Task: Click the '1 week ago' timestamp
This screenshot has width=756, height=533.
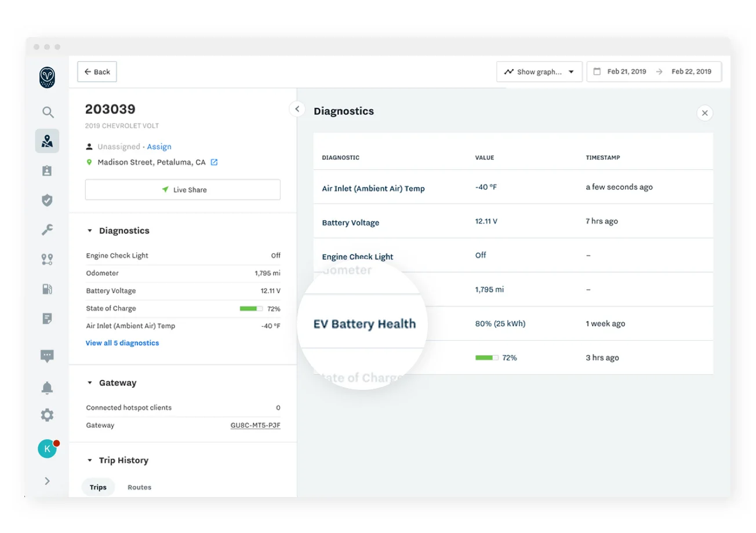Action: pyautogui.click(x=605, y=324)
